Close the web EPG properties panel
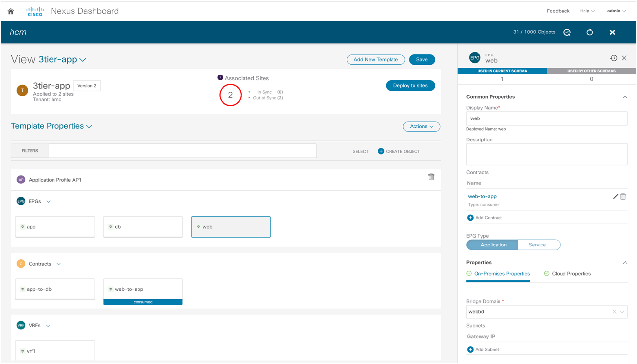Image resolution: width=637 pixels, height=364 pixels. [624, 58]
